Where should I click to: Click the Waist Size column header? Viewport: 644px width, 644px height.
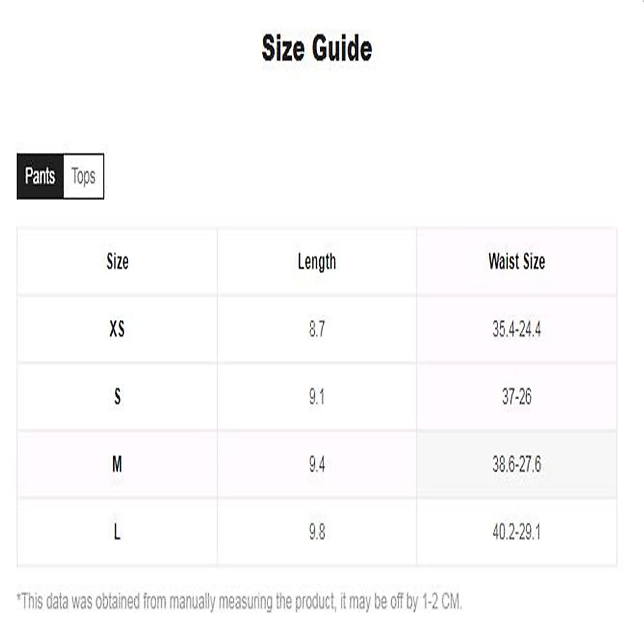516,262
